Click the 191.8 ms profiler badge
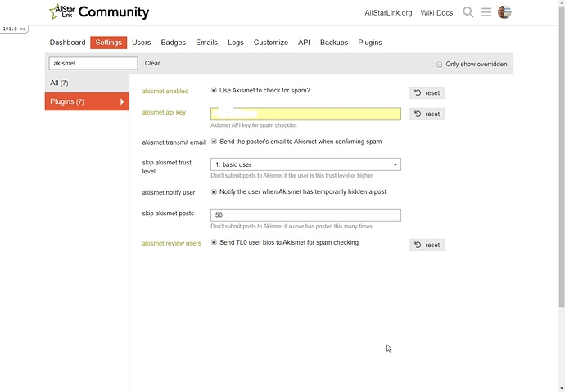Image resolution: width=565 pixels, height=392 pixels. click(14, 29)
